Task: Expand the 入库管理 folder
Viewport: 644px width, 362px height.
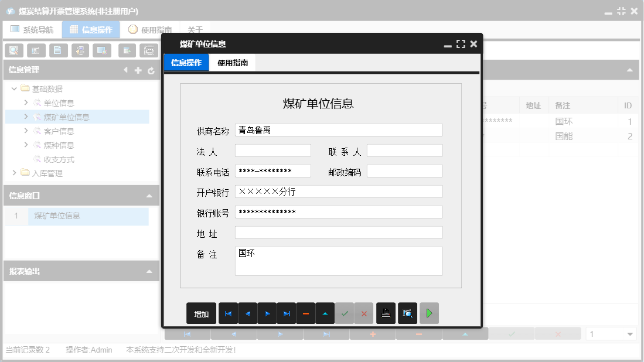Action: [13, 173]
